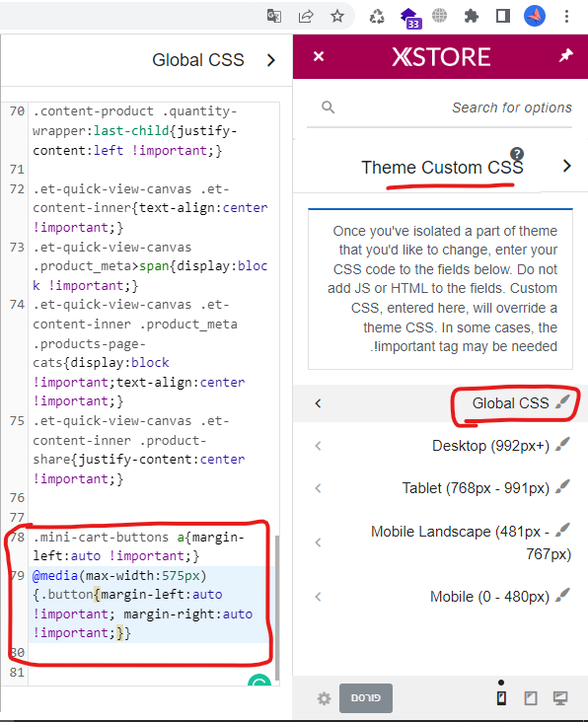Click the brush icon beside Global CSS
The image size is (588, 722).
(x=562, y=401)
